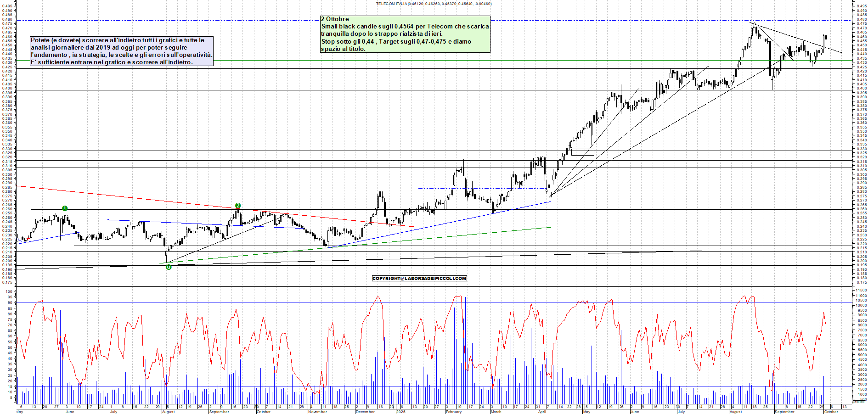
Task: Click the 'E' sufficiente entrare nel grafico' text line
Action: 112,62
